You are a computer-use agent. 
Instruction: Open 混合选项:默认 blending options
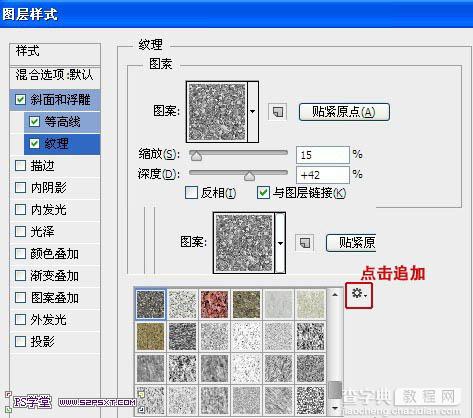pos(55,75)
